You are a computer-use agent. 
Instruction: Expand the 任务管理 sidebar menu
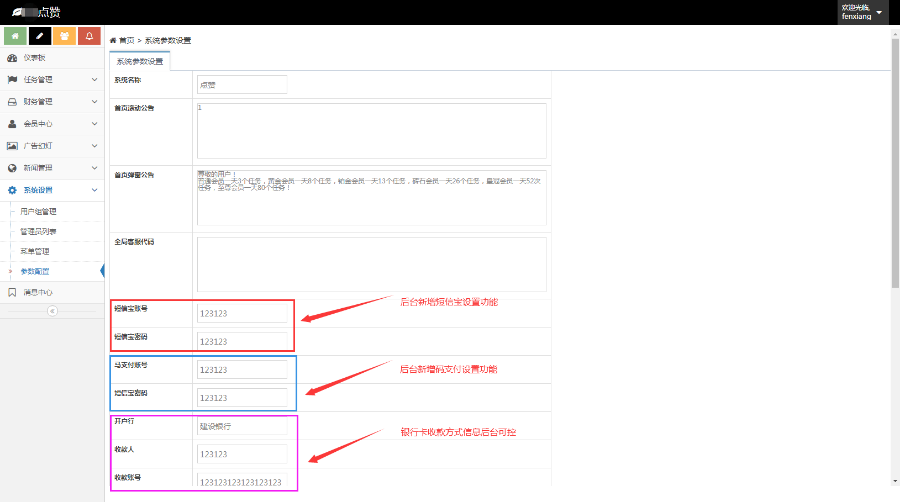[x=52, y=79]
